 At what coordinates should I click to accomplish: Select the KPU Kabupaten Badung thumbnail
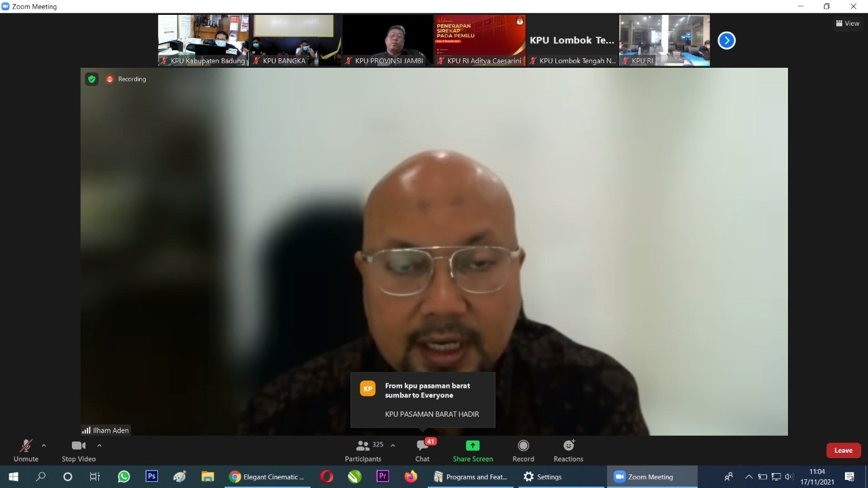pos(203,40)
